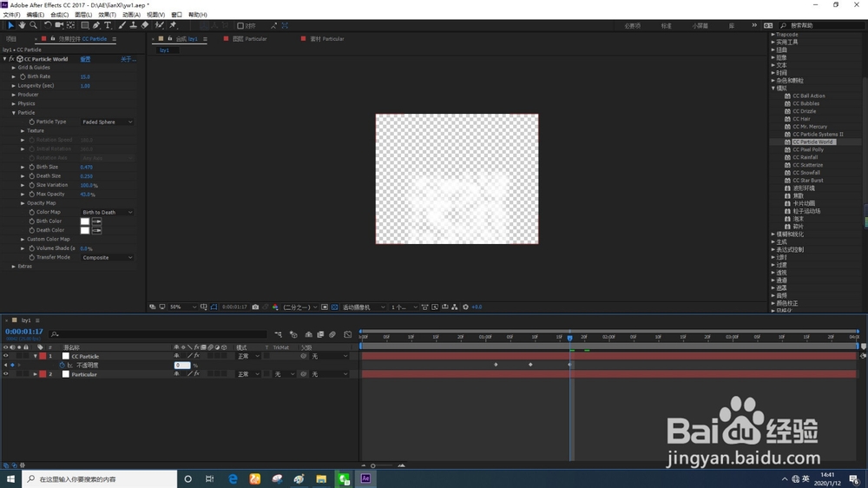This screenshot has height=488, width=868.
Task: Switch to the 项目 panel tab
Action: pyautogui.click(x=11, y=39)
